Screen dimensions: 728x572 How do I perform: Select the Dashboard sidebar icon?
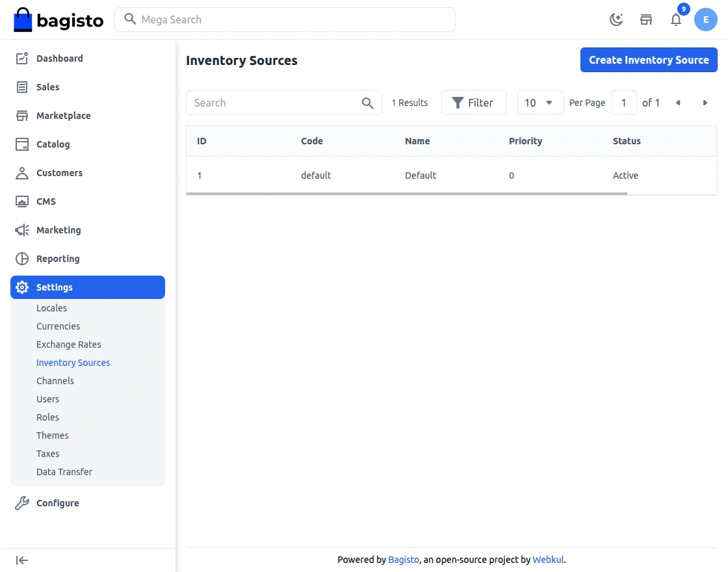click(x=22, y=58)
